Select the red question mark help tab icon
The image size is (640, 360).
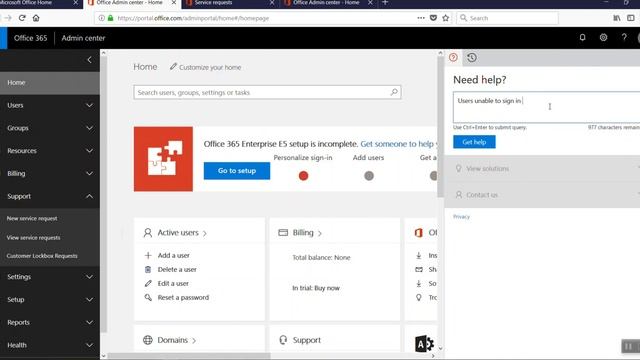[453, 58]
